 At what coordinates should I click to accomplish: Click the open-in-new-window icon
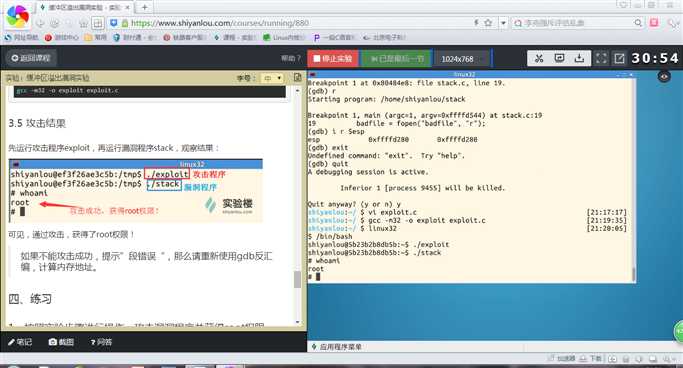(x=619, y=58)
